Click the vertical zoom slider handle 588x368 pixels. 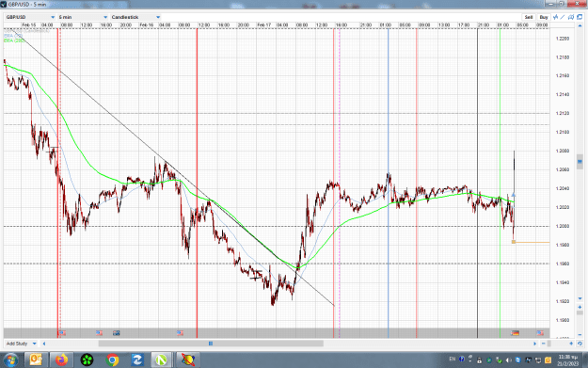coord(580,312)
